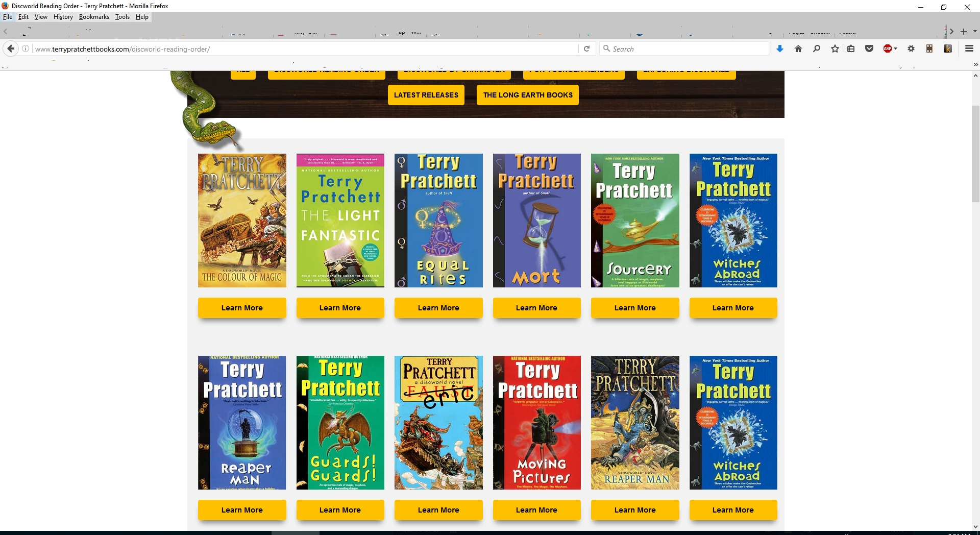980x535 pixels.
Task: Learn More about The Colour of Magic
Action: [242, 308]
